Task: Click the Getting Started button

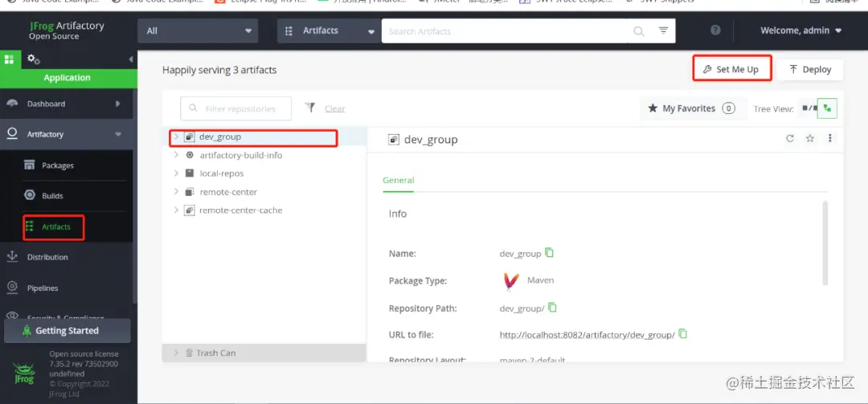Action: 67,330
